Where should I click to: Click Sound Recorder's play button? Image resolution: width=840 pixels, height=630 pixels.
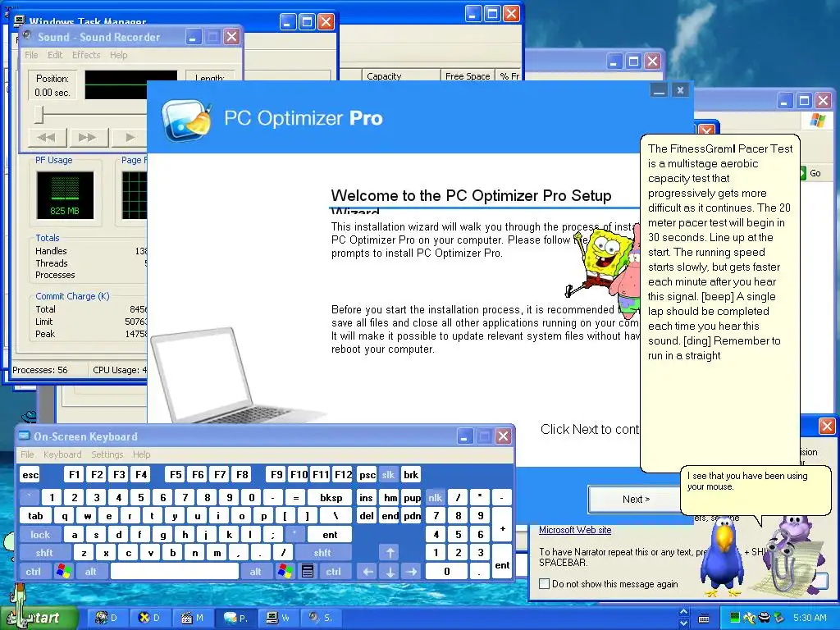(x=129, y=137)
